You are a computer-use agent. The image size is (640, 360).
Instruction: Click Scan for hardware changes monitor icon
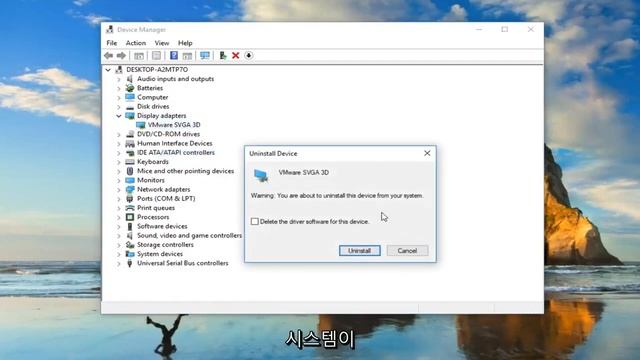pos(205,56)
